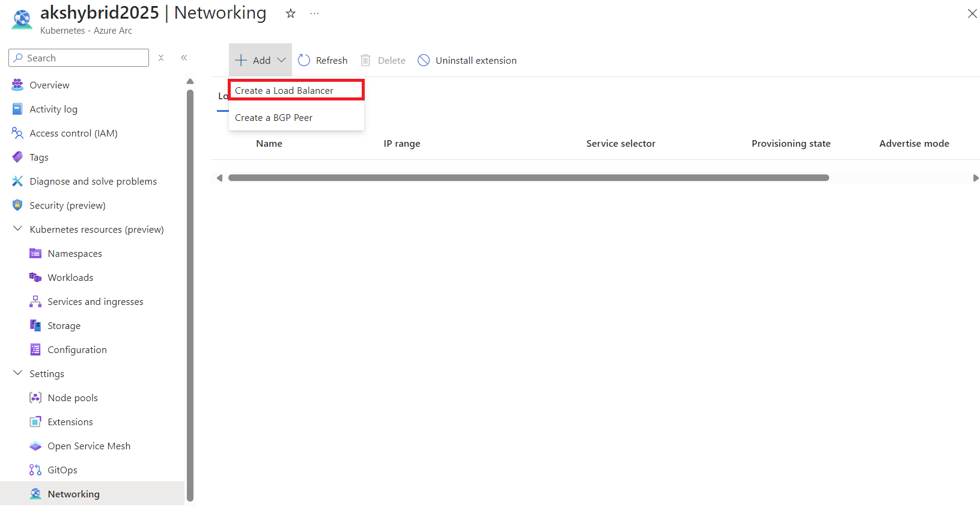
Task: Click the Tags icon
Action: (x=17, y=157)
